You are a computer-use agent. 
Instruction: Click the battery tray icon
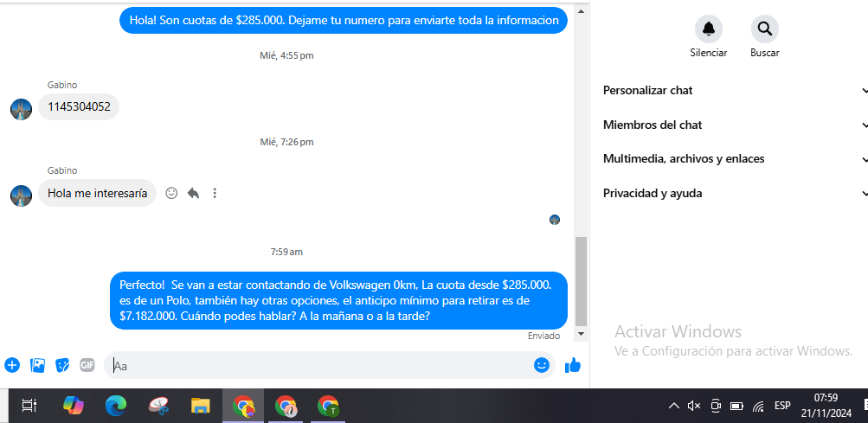(x=736, y=406)
